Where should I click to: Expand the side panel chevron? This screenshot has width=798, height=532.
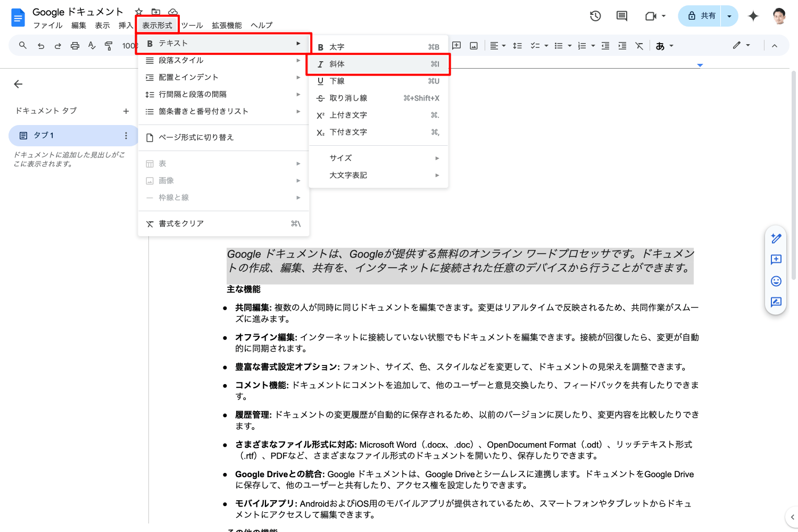(x=792, y=517)
